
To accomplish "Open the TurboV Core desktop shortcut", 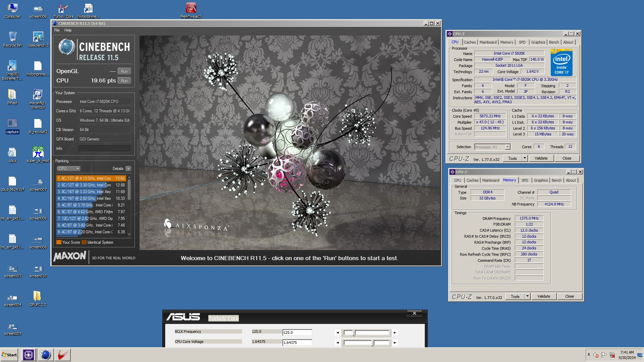I will (63, 11).
